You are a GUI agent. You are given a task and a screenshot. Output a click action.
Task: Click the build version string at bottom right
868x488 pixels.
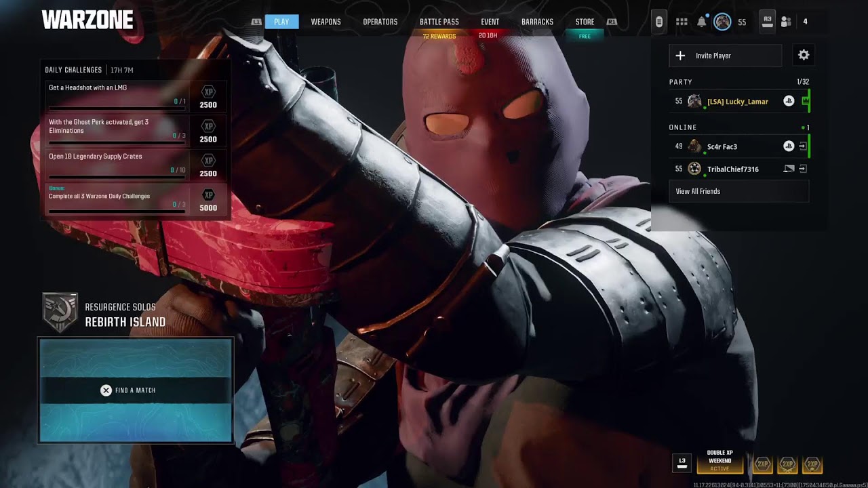780,485
